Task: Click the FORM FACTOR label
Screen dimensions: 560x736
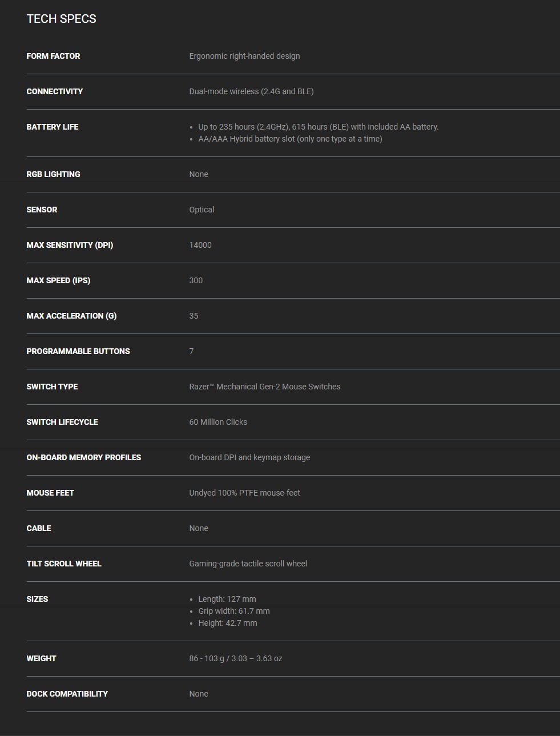Action: click(x=53, y=56)
